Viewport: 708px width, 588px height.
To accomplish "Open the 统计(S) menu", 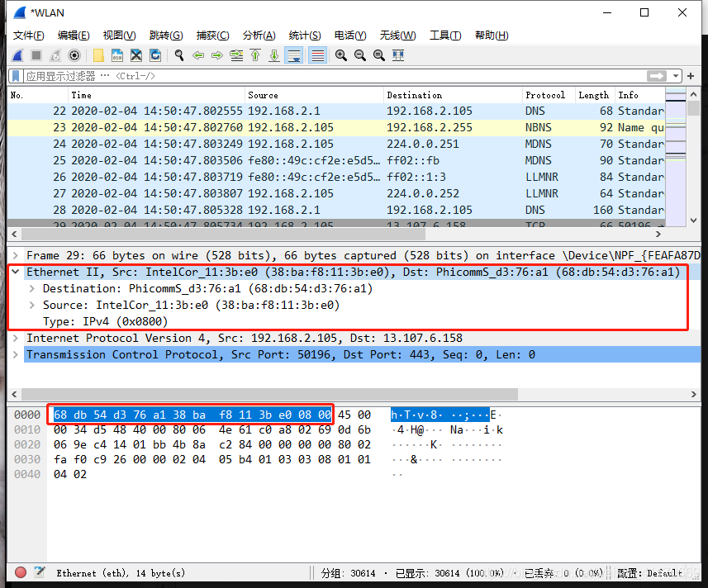I will coord(305,36).
